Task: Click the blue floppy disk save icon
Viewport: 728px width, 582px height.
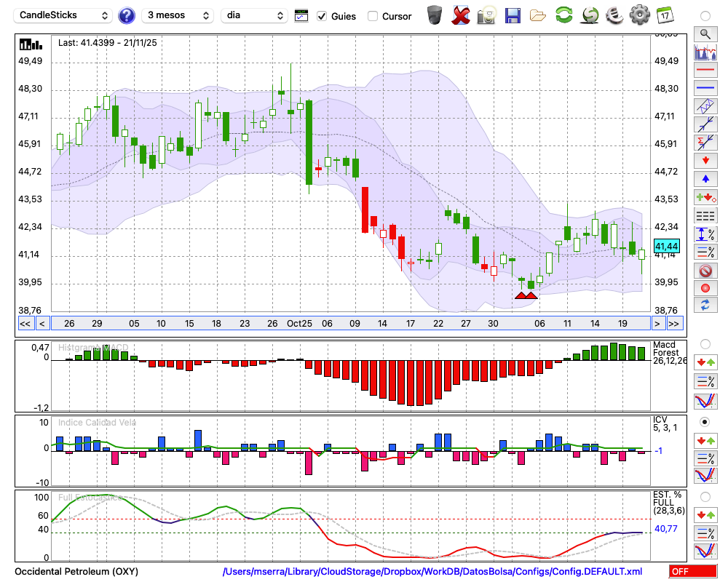Action: [513, 15]
